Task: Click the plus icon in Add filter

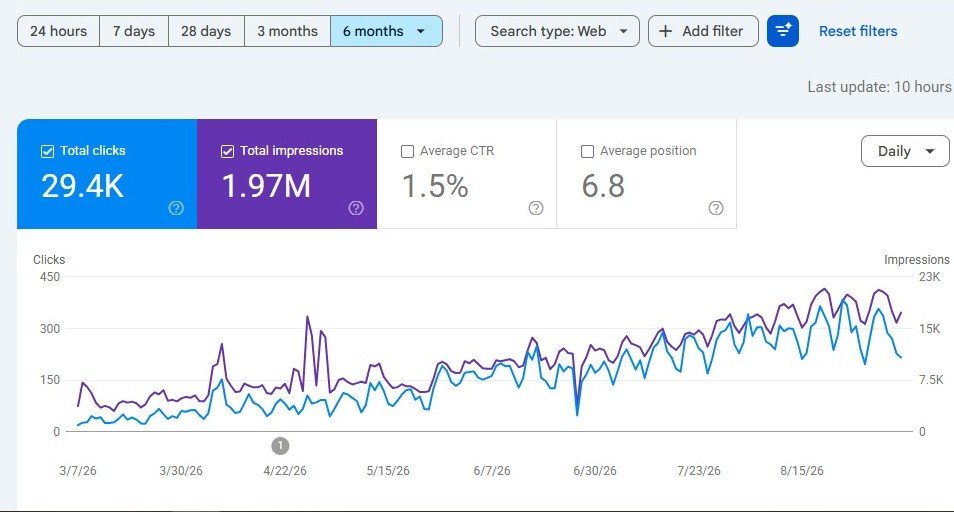Action: coord(666,31)
